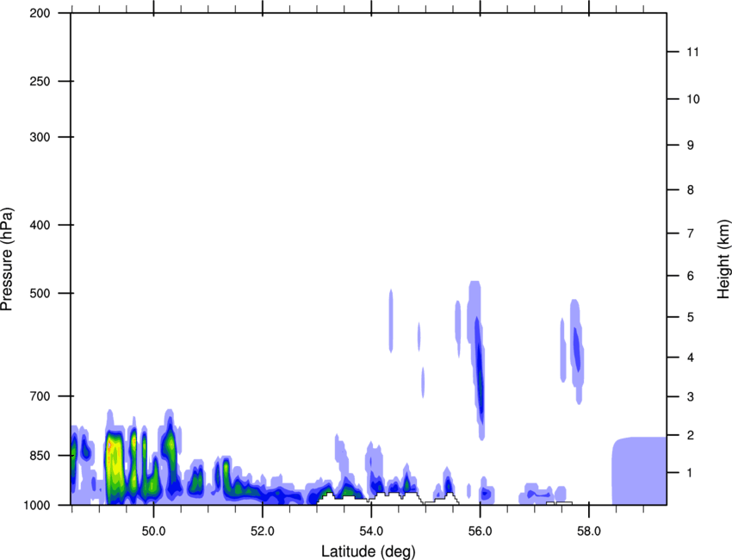
Task: Select the 500 pressure tick label
Action: (x=40, y=293)
